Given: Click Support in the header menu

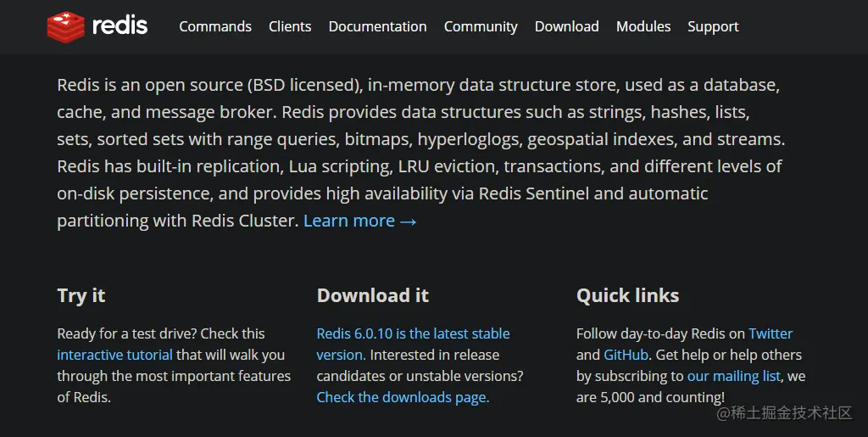Looking at the screenshot, I should click(x=713, y=26).
